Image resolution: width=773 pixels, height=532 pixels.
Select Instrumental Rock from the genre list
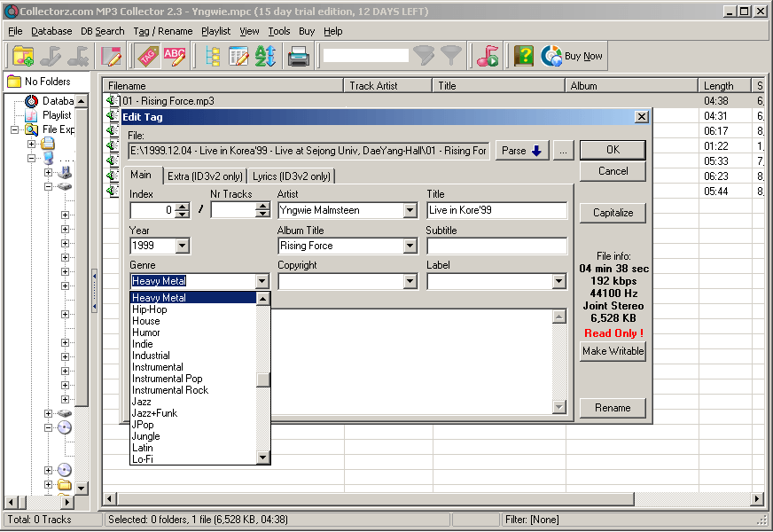(x=170, y=390)
